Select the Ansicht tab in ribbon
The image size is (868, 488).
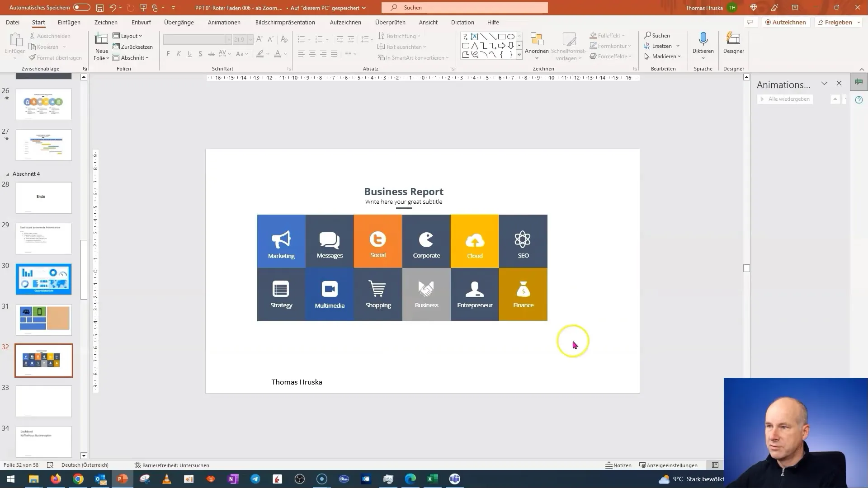[x=428, y=22]
